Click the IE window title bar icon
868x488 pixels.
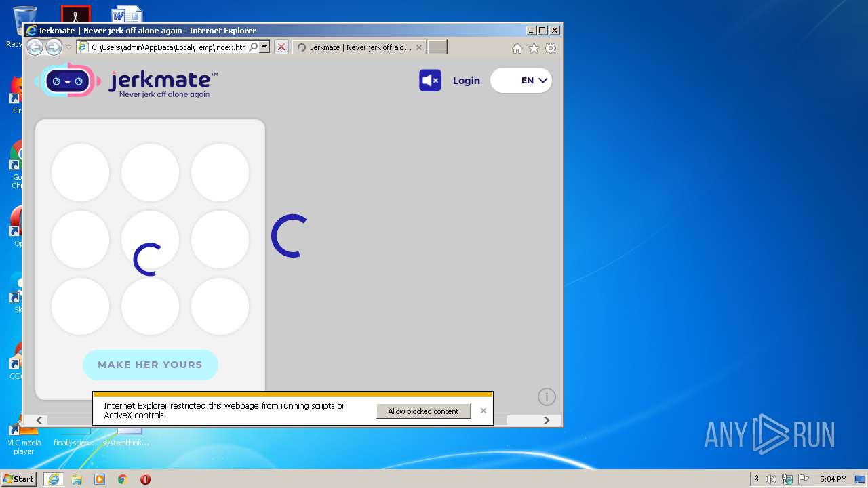point(31,30)
